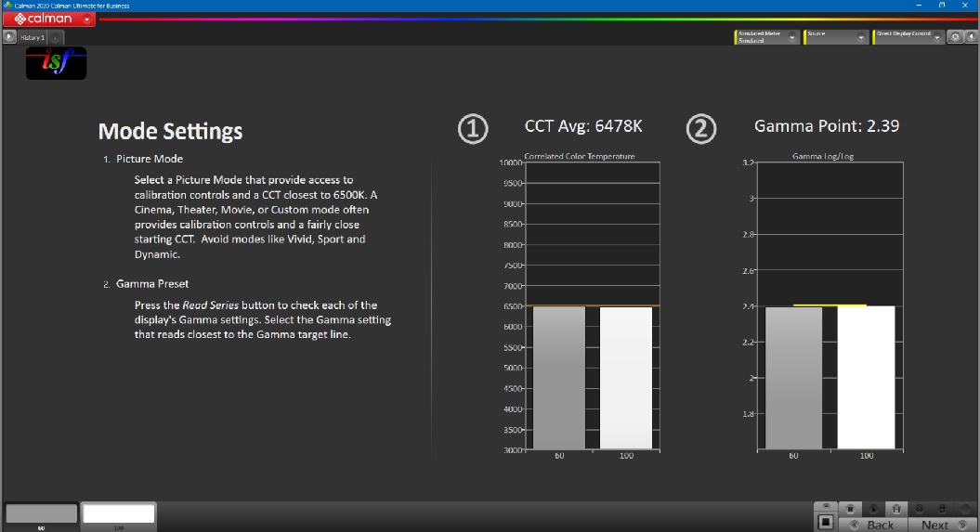Click the read continuous play button
The width and height of the screenshot is (980, 532).
(873, 509)
